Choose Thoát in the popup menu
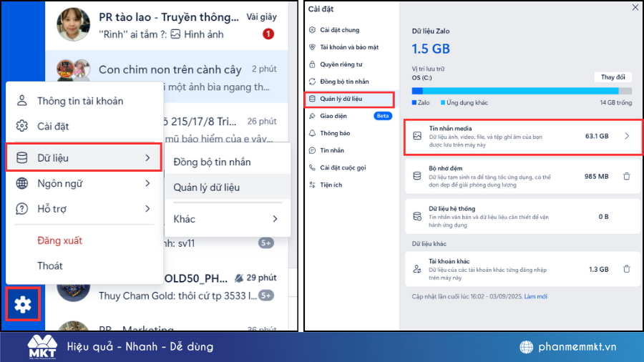644x362 pixels. (50, 266)
